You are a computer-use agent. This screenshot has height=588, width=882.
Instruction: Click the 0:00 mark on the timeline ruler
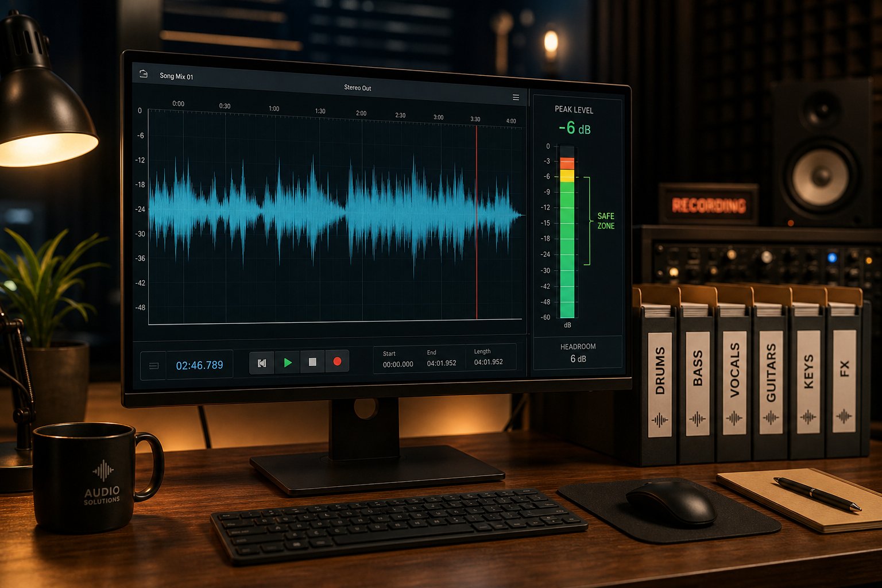pos(179,104)
